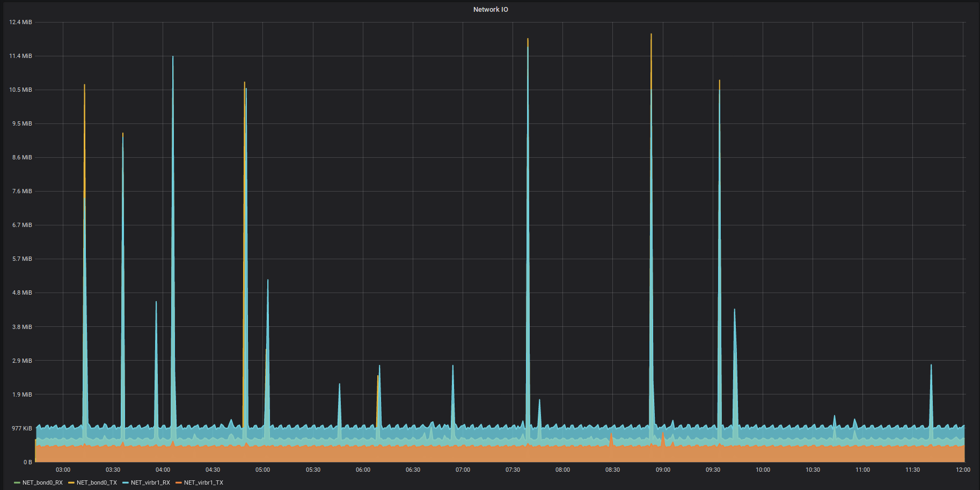Click the tallest traffic spike just before 09:00
Image resolution: width=980 pixels, height=490 pixels.
click(651, 231)
